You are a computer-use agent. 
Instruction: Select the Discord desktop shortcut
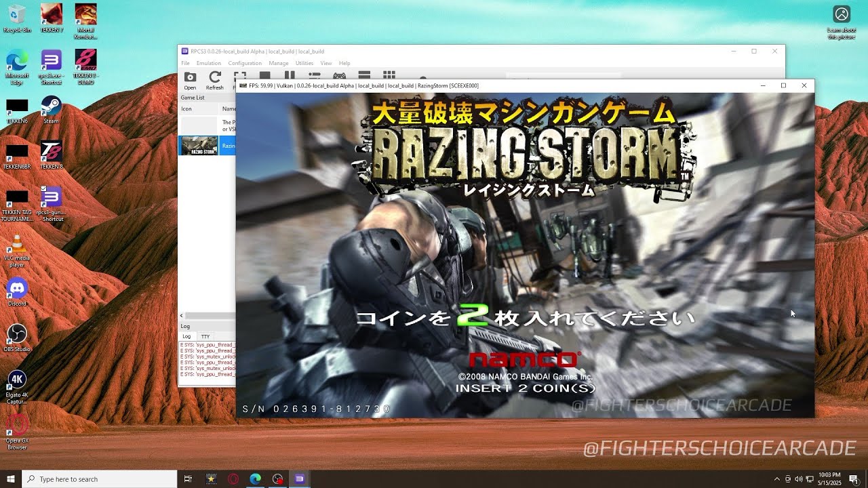coord(17,292)
